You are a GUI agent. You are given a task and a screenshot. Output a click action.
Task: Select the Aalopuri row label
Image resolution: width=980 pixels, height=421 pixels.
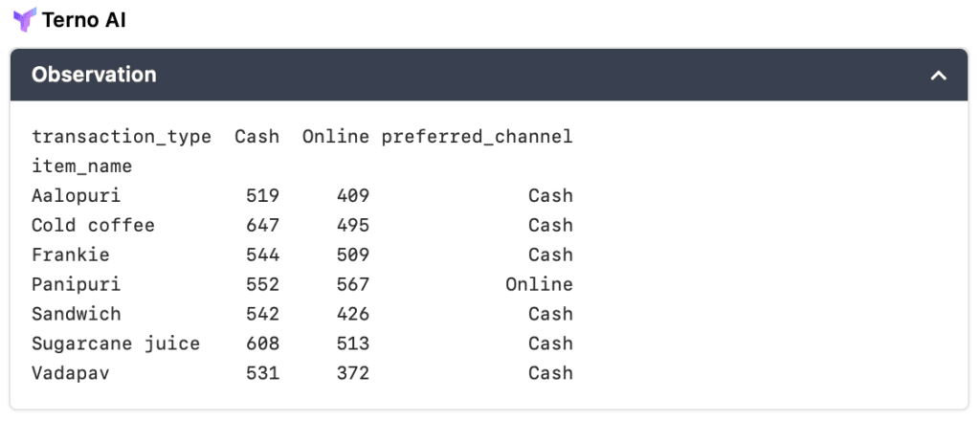[x=76, y=196]
